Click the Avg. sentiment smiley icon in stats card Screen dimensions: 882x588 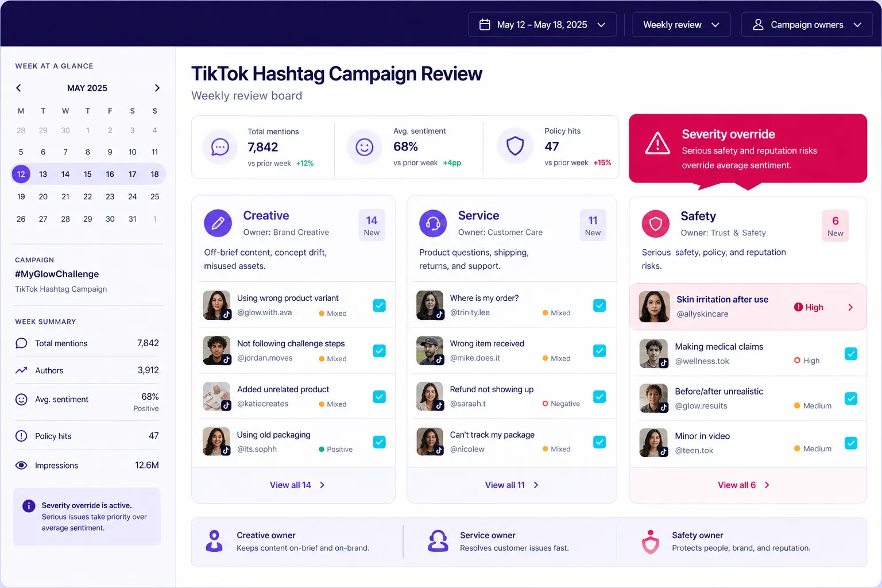365,147
